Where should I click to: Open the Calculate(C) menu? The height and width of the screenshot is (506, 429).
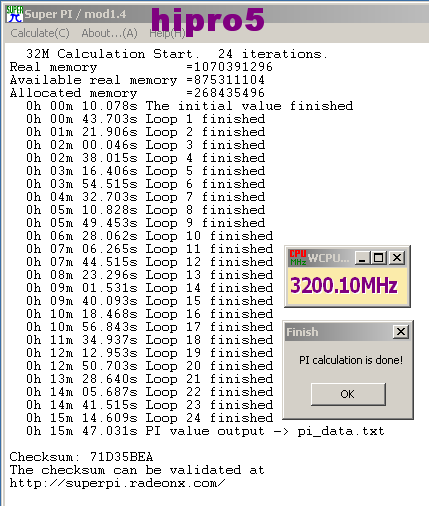pyautogui.click(x=40, y=33)
